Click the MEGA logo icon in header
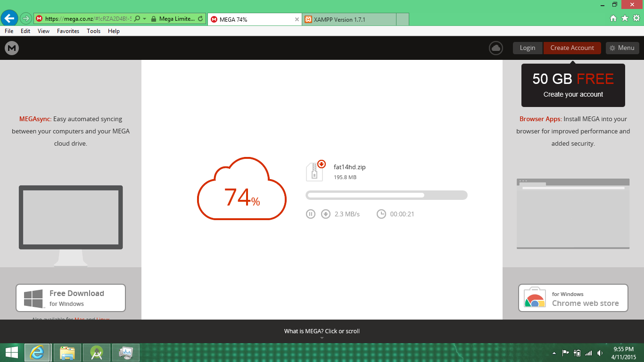The height and width of the screenshot is (362, 644). [12, 48]
